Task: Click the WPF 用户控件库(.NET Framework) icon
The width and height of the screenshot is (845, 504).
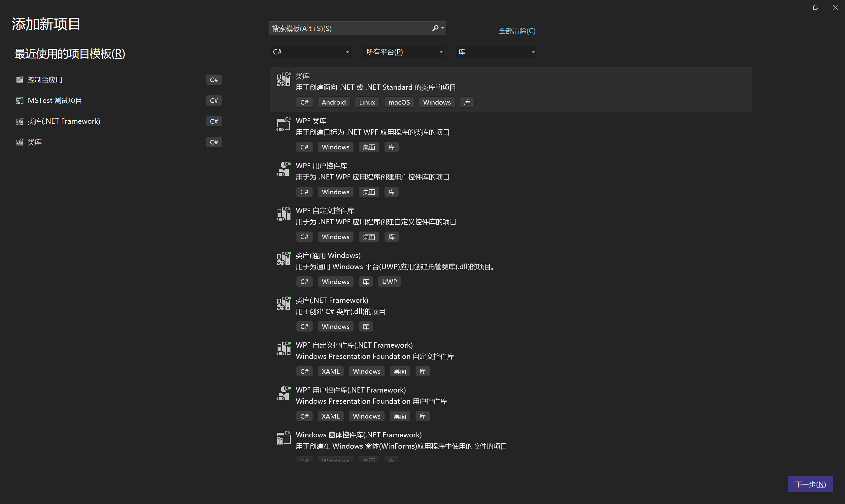Action: click(x=283, y=393)
